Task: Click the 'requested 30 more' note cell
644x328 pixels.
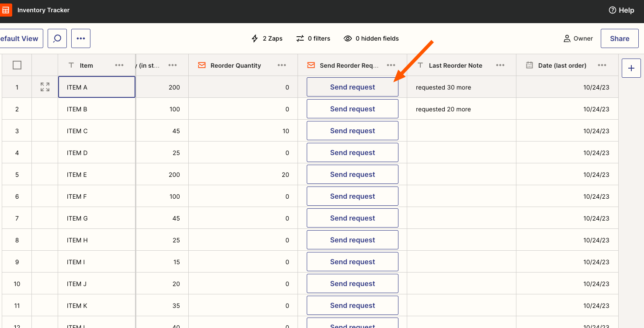Action: (461, 87)
